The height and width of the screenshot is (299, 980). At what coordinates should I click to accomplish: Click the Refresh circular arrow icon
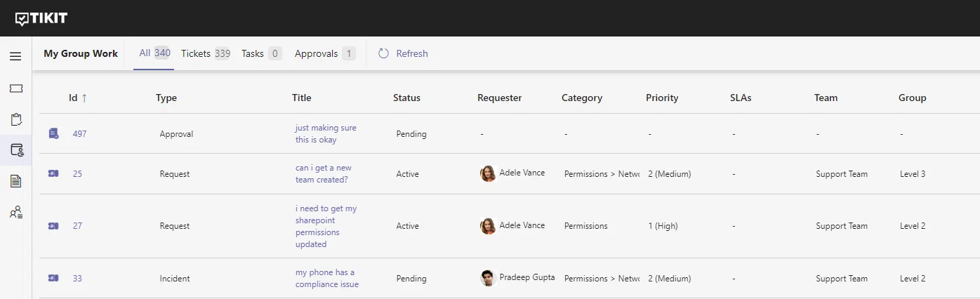tap(383, 53)
